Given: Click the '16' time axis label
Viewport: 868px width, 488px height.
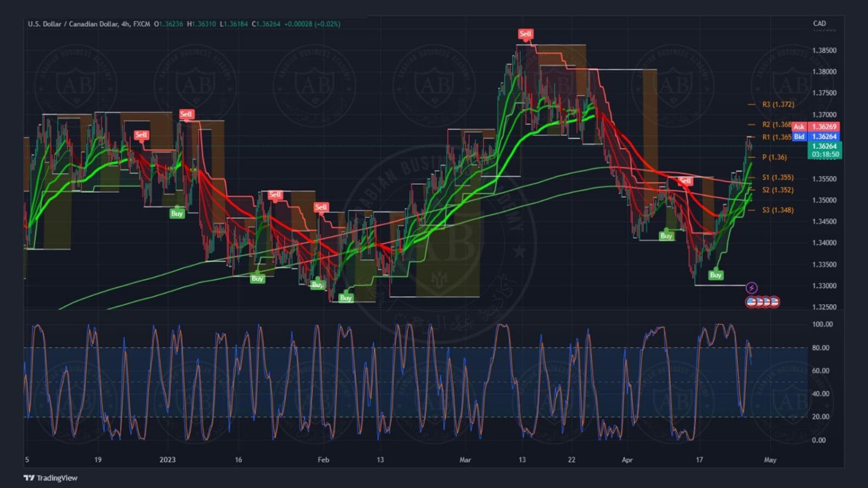Looking at the screenshot, I should 238,460.
